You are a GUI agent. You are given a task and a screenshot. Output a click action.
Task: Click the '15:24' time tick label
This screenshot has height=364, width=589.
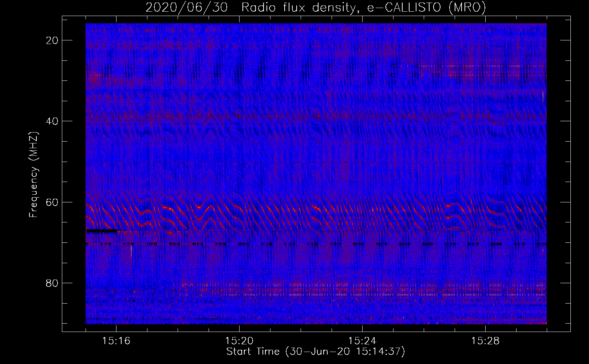pos(363,341)
